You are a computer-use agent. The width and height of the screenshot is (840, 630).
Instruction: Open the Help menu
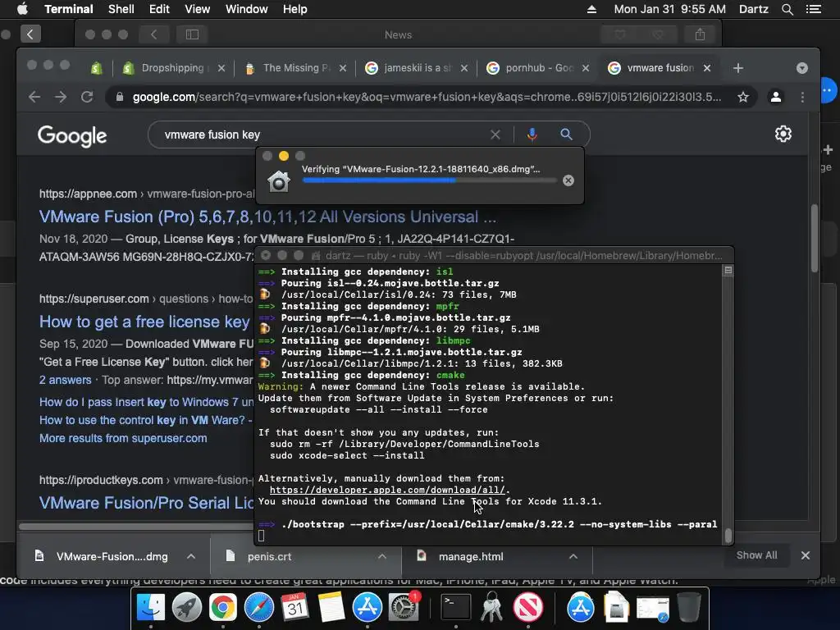[294, 9]
